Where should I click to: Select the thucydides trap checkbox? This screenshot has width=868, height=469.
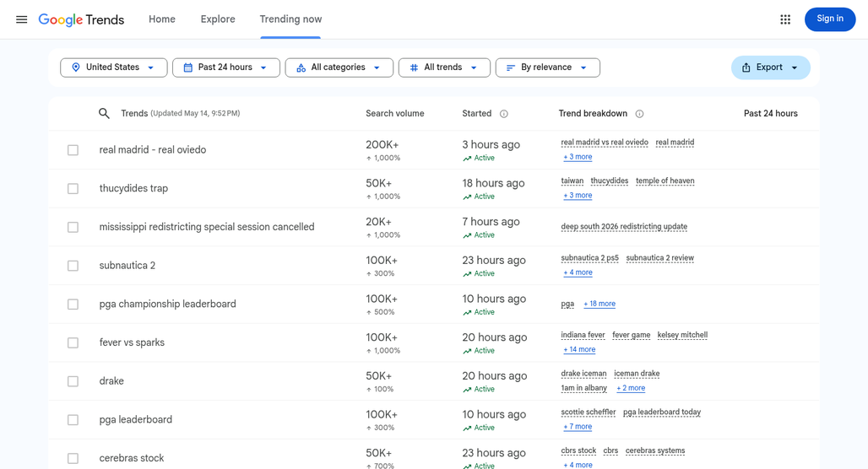click(73, 189)
